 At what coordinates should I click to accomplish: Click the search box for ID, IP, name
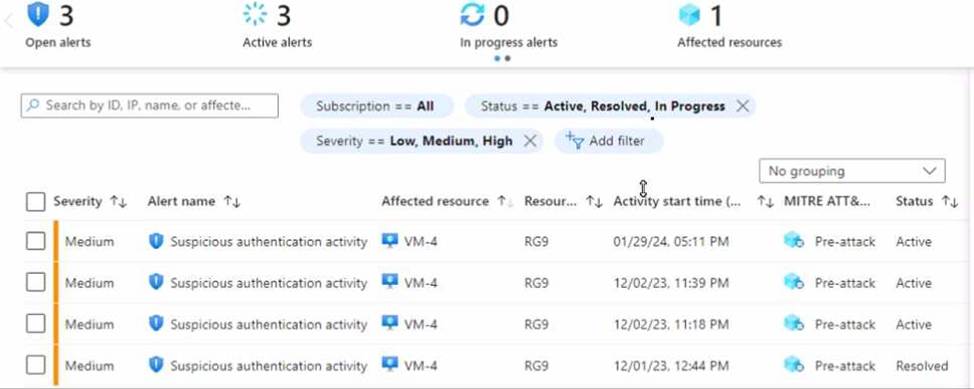(149, 106)
